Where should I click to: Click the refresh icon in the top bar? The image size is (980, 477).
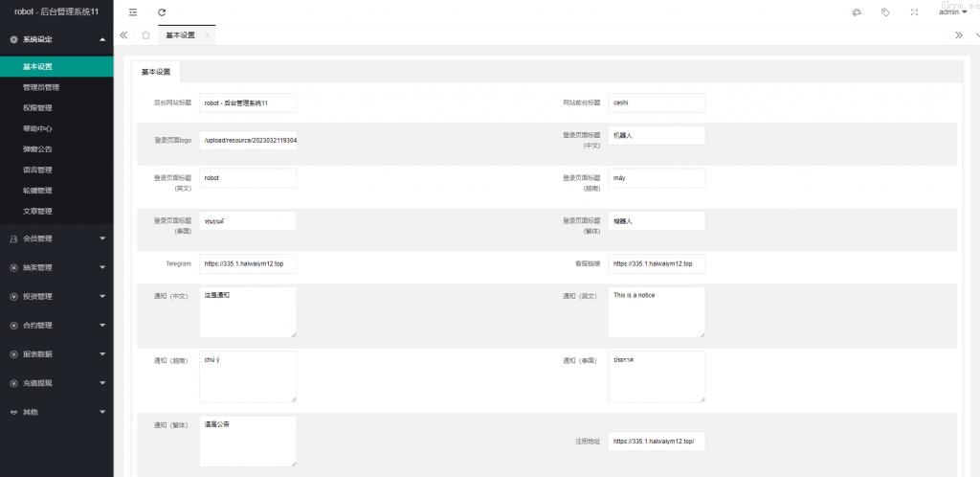tap(162, 11)
